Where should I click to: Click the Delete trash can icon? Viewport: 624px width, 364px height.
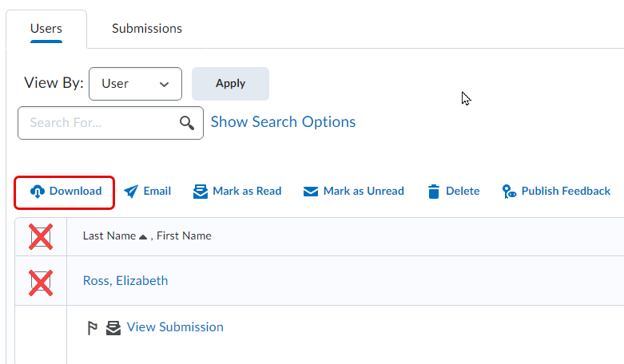[434, 192]
